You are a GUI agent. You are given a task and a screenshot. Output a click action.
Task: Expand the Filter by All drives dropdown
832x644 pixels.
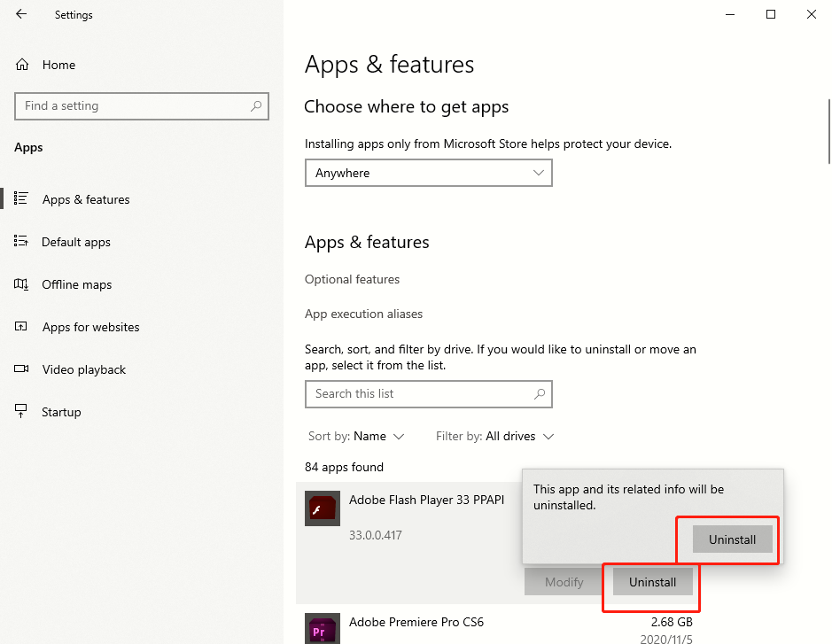tap(494, 436)
